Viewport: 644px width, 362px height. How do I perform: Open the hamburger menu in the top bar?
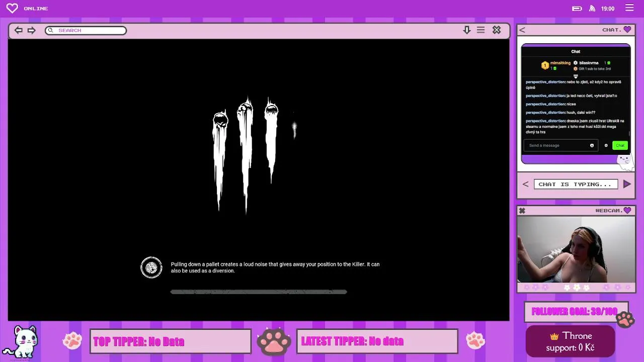click(x=629, y=8)
